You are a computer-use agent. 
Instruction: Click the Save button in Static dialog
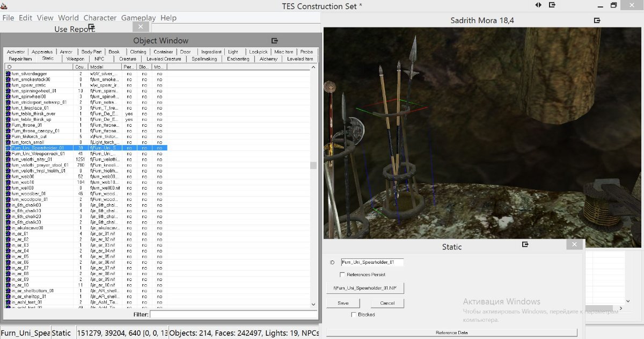click(343, 303)
